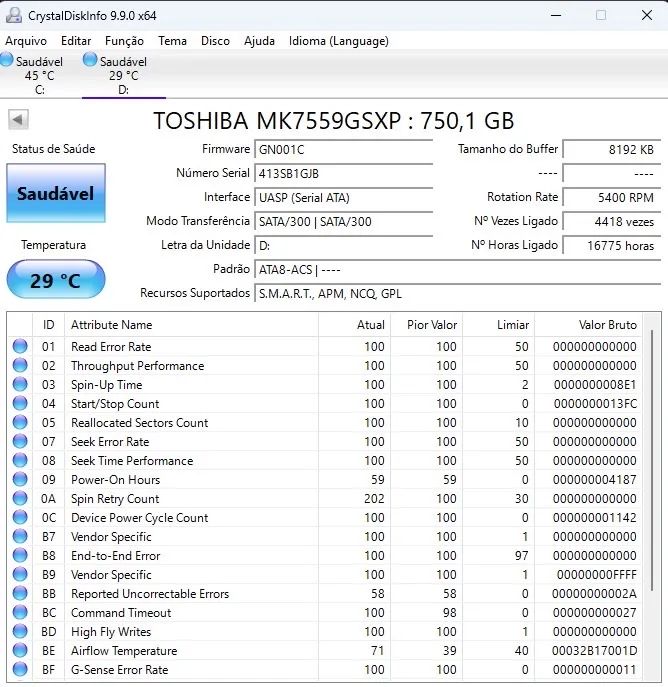Click the Pior Valor column header
The height and width of the screenshot is (687, 668).
(x=427, y=325)
